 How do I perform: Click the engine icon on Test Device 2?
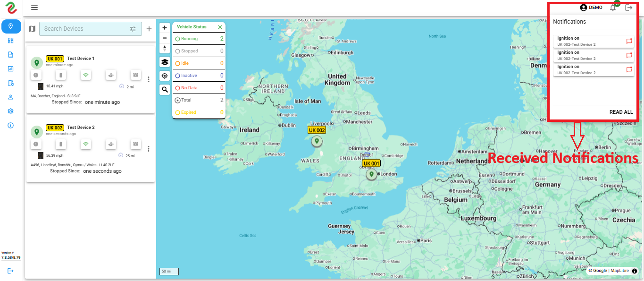tap(110, 144)
